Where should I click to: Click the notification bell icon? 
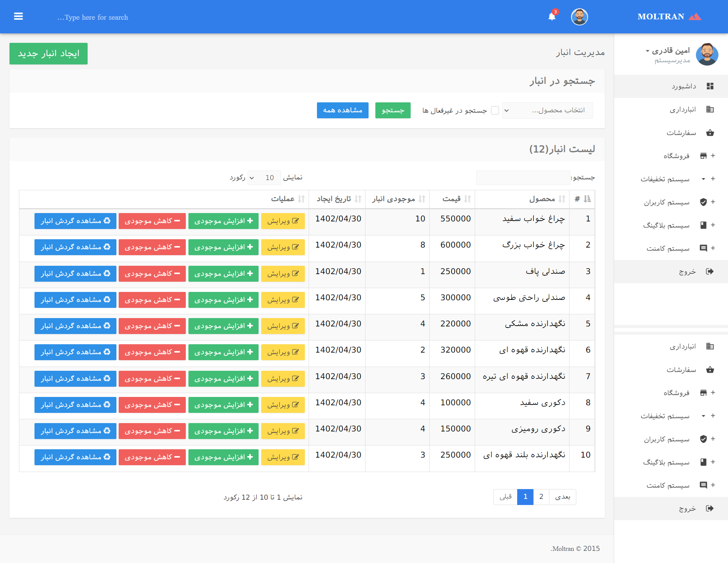(x=552, y=17)
